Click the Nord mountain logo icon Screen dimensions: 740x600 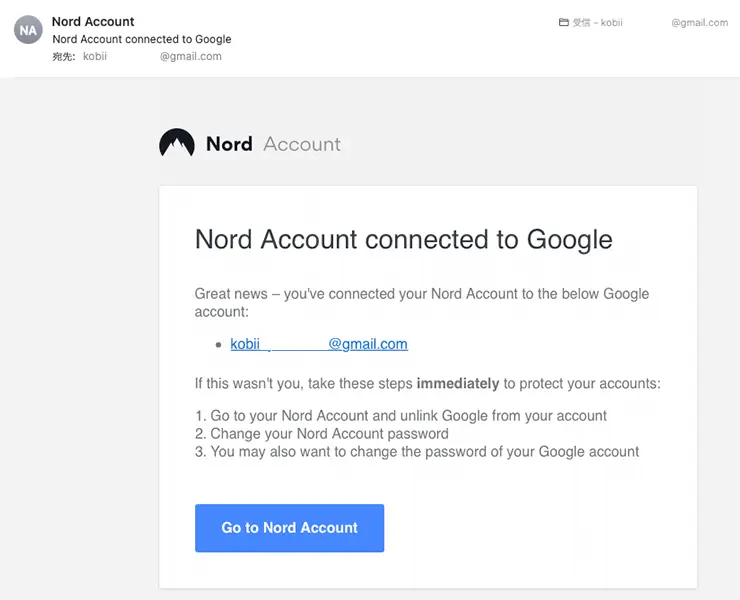pos(177,143)
